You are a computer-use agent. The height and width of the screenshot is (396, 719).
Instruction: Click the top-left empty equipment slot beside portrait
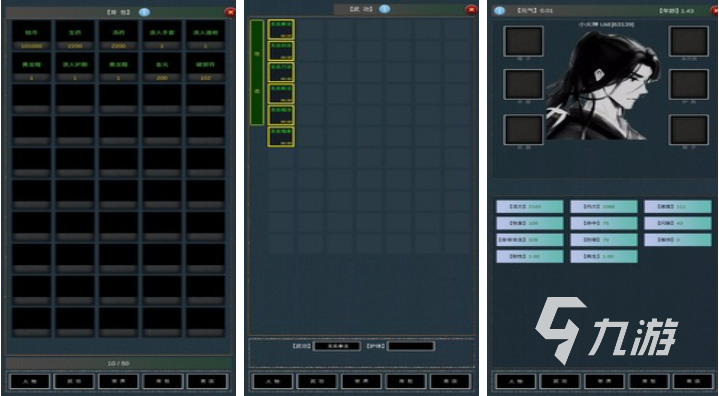(523, 41)
